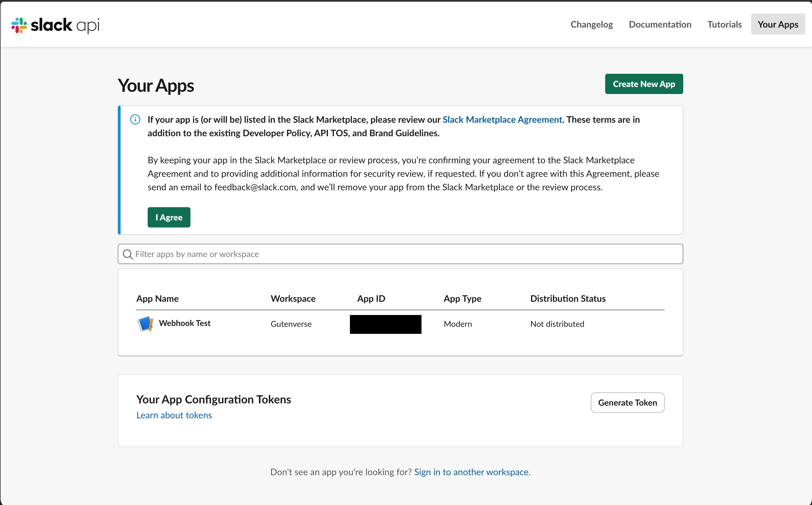Focus the Filter apps by name field

(400, 254)
